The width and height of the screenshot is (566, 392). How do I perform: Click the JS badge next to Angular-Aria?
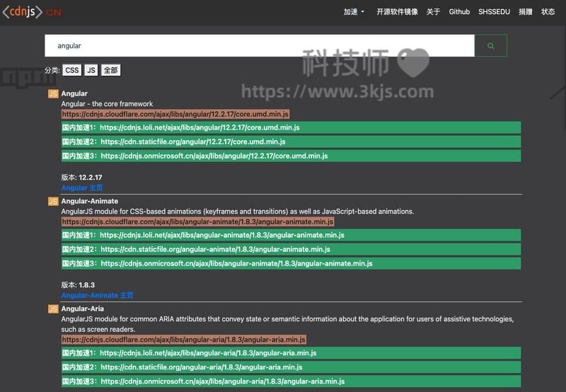[53, 309]
